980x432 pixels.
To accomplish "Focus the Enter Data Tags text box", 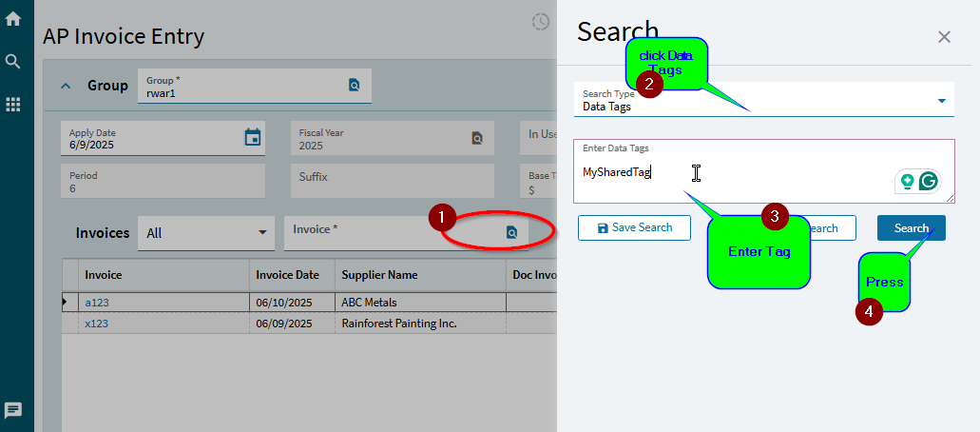I will (763, 171).
